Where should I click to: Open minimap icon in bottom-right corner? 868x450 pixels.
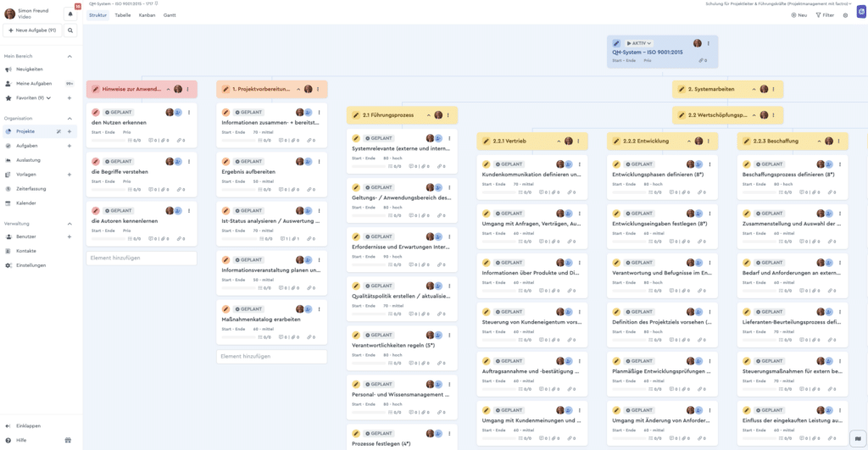coord(858,439)
